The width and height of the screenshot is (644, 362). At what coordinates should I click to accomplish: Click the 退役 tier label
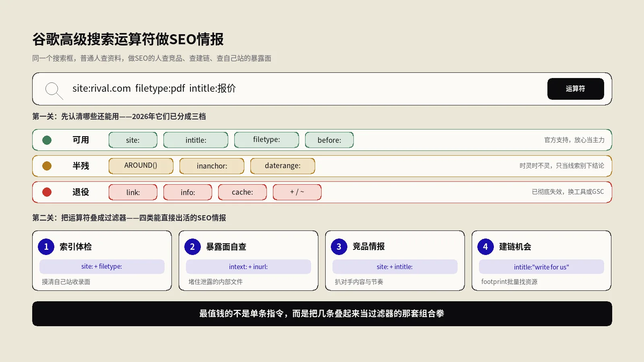point(80,192)
